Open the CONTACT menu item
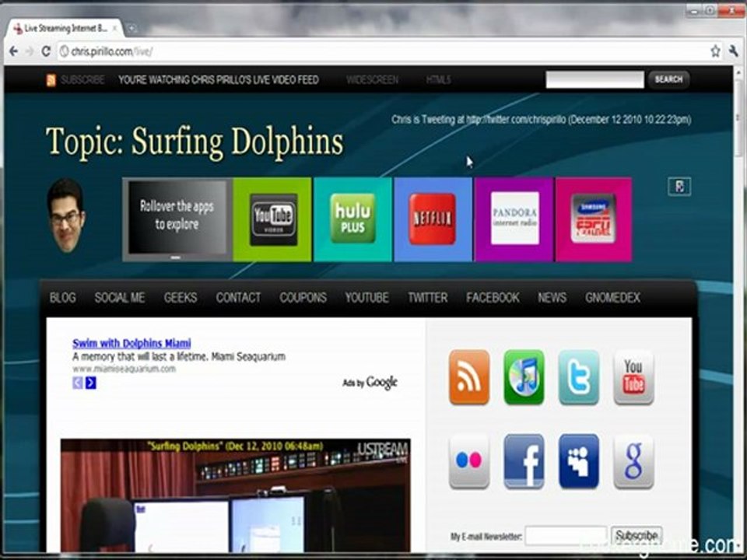 click(238, 298)
